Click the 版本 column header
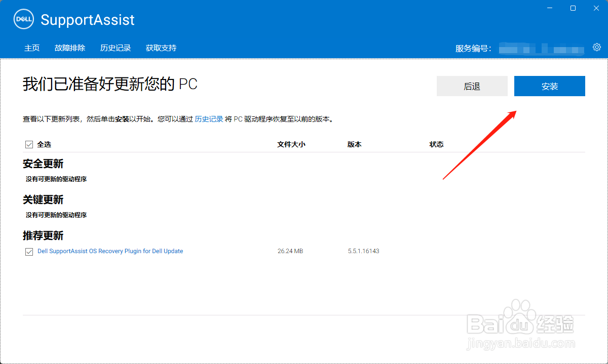Viewport: 608px width, 364px height. (355, 144)
